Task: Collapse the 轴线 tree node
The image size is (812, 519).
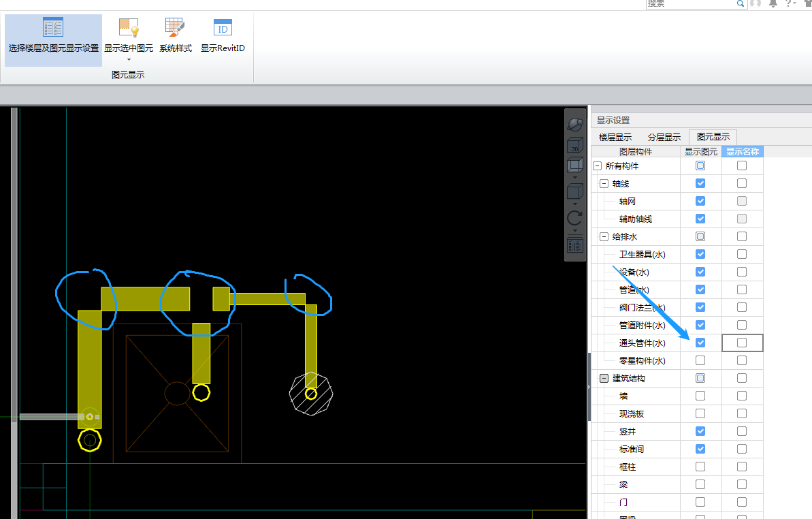Action: pos(604,183)
